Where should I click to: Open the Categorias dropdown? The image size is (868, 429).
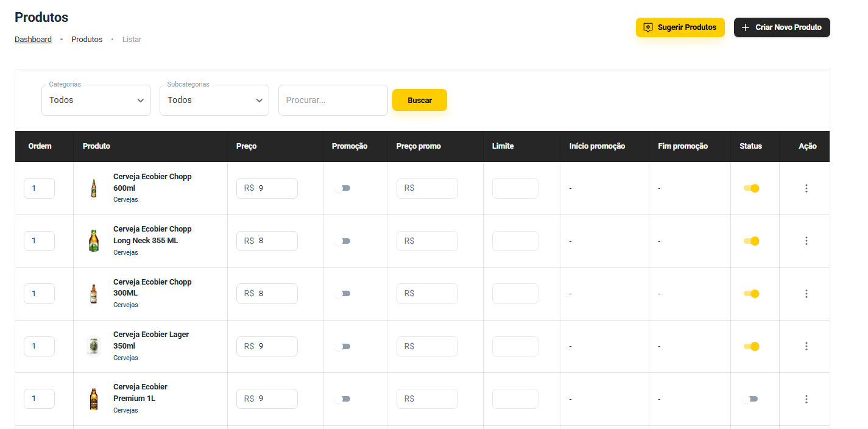click(x=96, y=100)
